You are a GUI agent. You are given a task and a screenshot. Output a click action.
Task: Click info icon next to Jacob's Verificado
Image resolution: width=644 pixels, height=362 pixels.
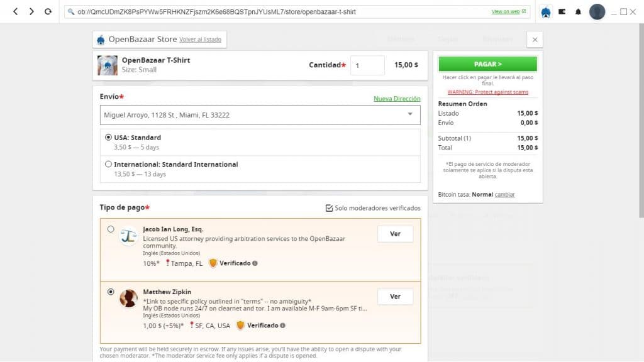255,263
